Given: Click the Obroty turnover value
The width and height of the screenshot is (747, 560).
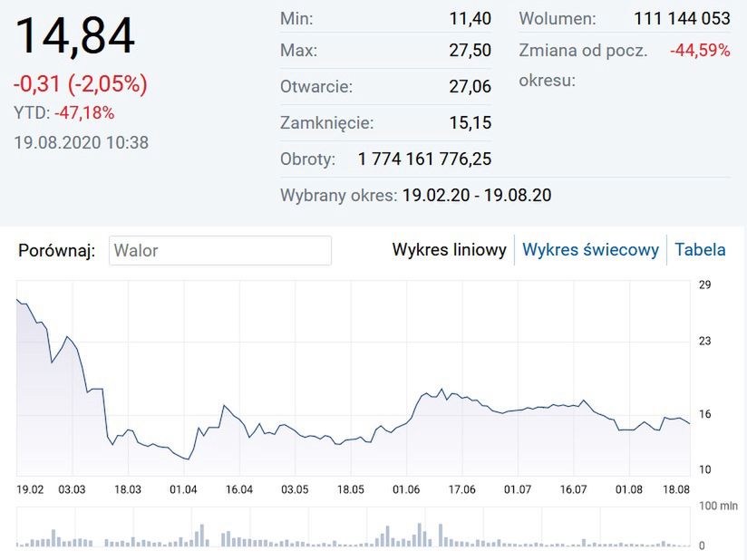Looking at the screenshot, I should (424, 159).
